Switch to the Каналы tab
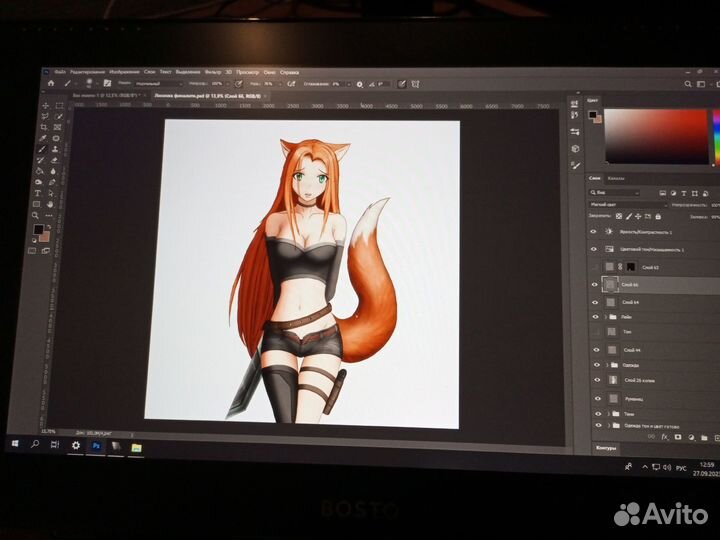720x540 pixels. coord(616,178)
